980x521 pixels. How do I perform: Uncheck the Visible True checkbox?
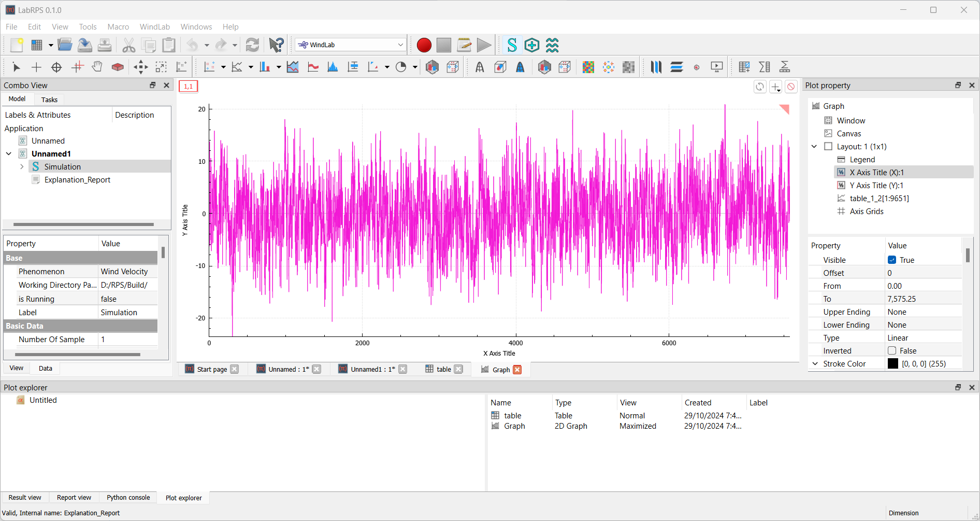892,260
